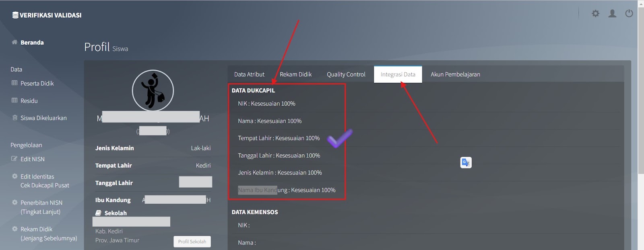Click the gear icon beside Penerbitan NISN
Image resolution: width=644 pixels, height=250 pixels.
[x=14, y=202]
